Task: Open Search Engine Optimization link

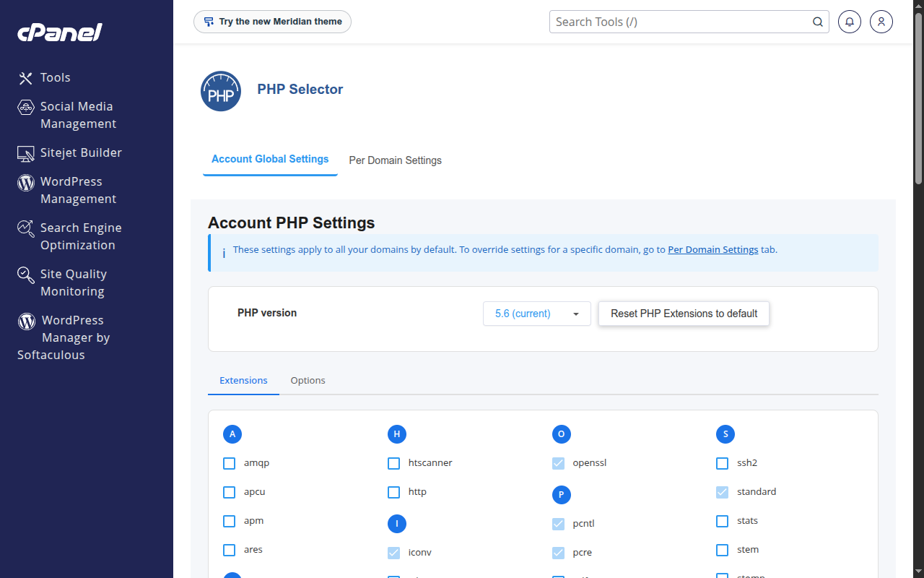Action: [81, 237]
